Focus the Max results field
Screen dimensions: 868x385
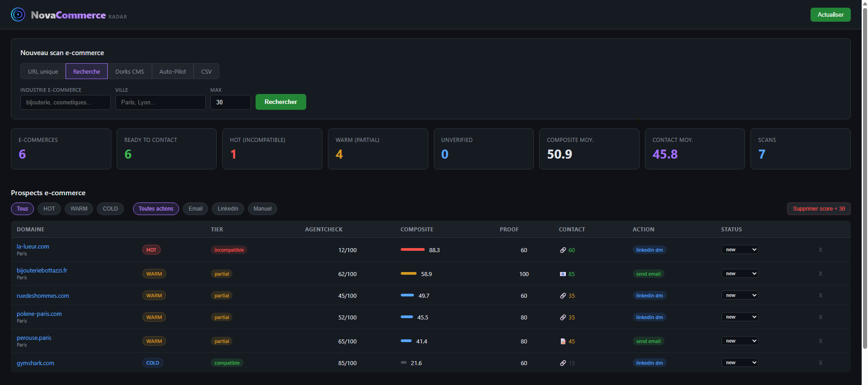[231, 102]
